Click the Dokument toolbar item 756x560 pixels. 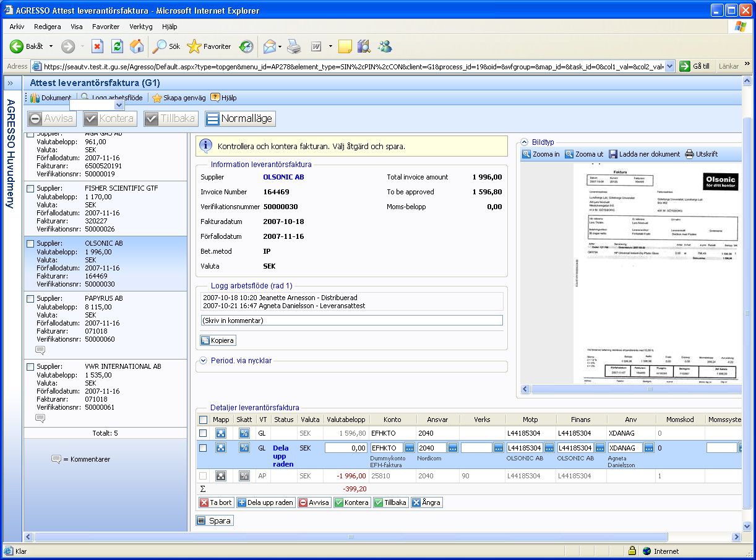click(x=51, y=98)
